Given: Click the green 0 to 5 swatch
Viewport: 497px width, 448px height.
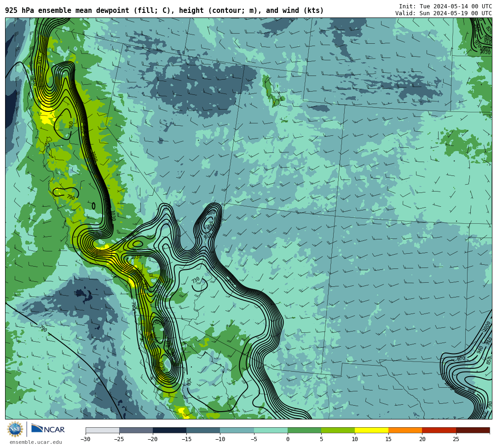Looking at the screenshot, I should (x=304, y=430).
